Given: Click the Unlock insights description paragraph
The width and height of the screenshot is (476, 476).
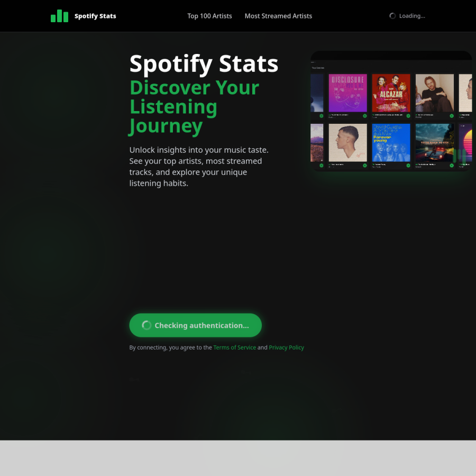Looking at the screenshot, I should 199,167.
